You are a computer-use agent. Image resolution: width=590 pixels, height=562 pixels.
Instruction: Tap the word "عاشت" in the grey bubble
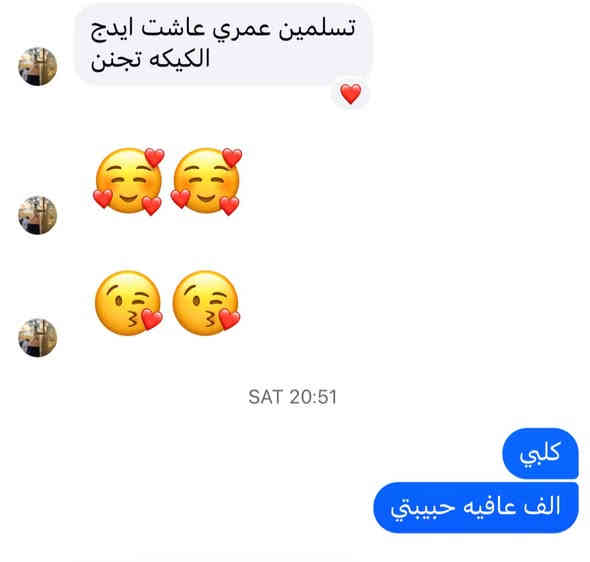click(173, 28)
